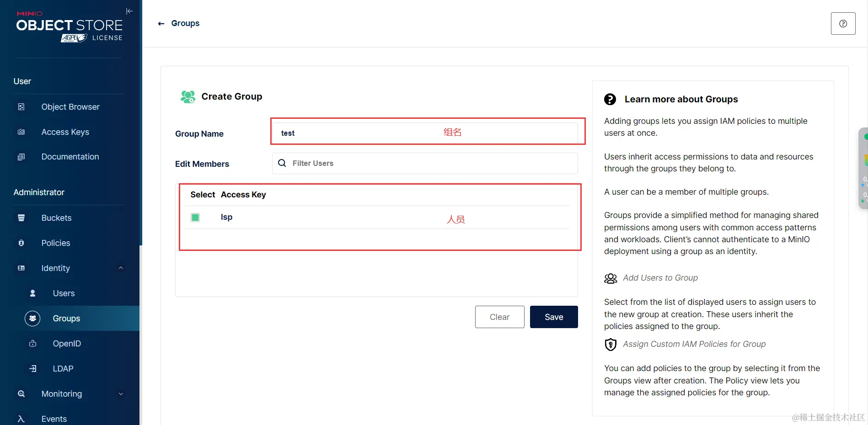Click the Object Browser sidebar icon
The height and width of the screenshot is (425, 868).
(21, 107)
